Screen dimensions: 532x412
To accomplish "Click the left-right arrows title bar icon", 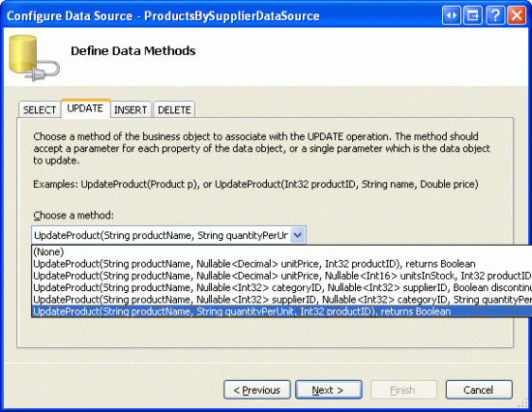I will point(452,15).
